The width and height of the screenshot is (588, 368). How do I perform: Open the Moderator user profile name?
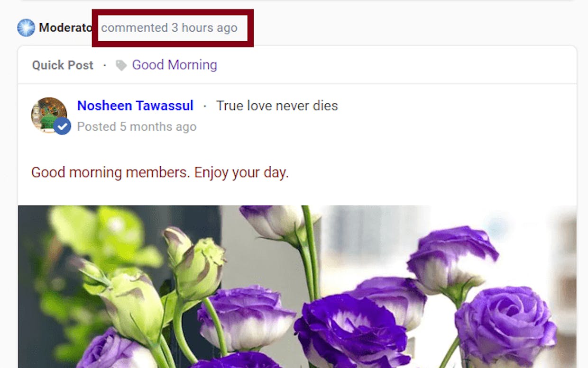[65, 28]
